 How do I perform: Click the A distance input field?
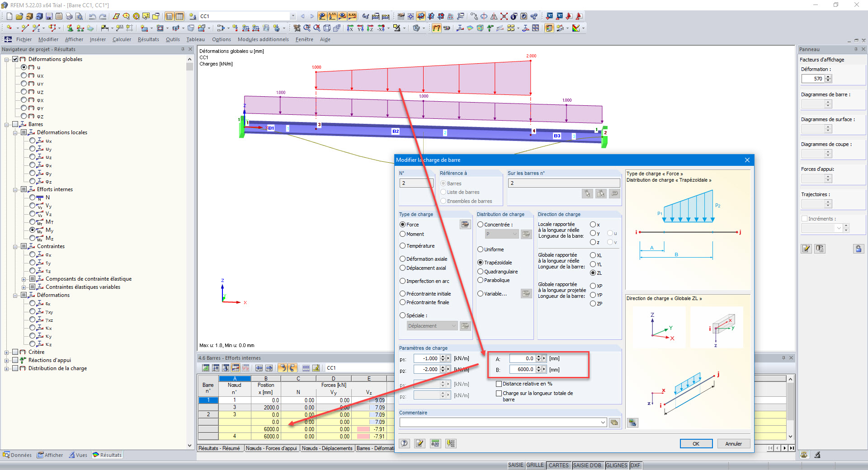(x=522, y=358)
